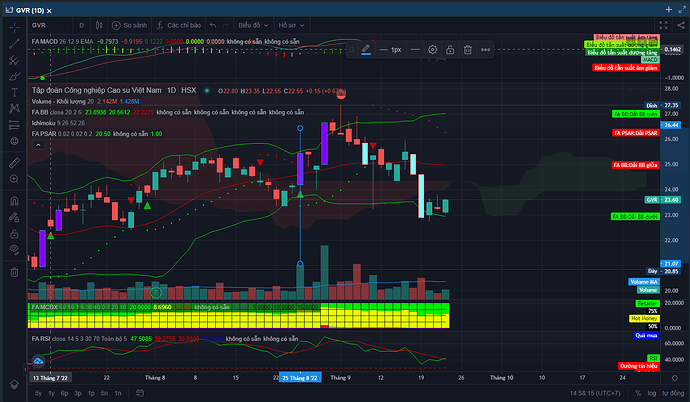Activate the zoom in tool
This screenshot has width=690, height=402.
pyautogui.click(x=12, y=177)
